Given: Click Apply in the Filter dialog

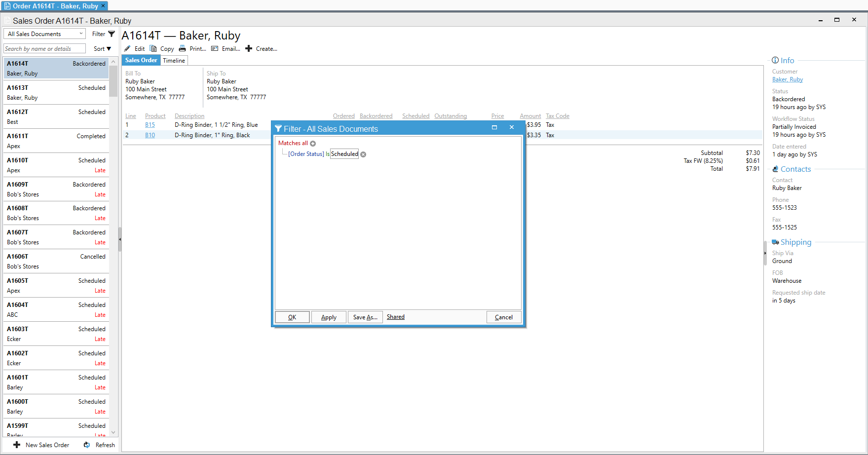Looking at the screenshot, I should [329, 317].
